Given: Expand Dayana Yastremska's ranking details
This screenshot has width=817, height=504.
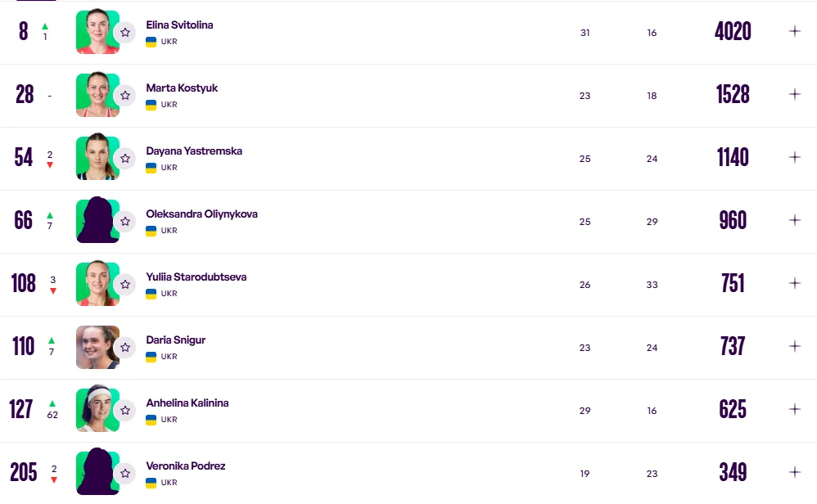Looking at the screenshot, I should [x=794, y=157].
